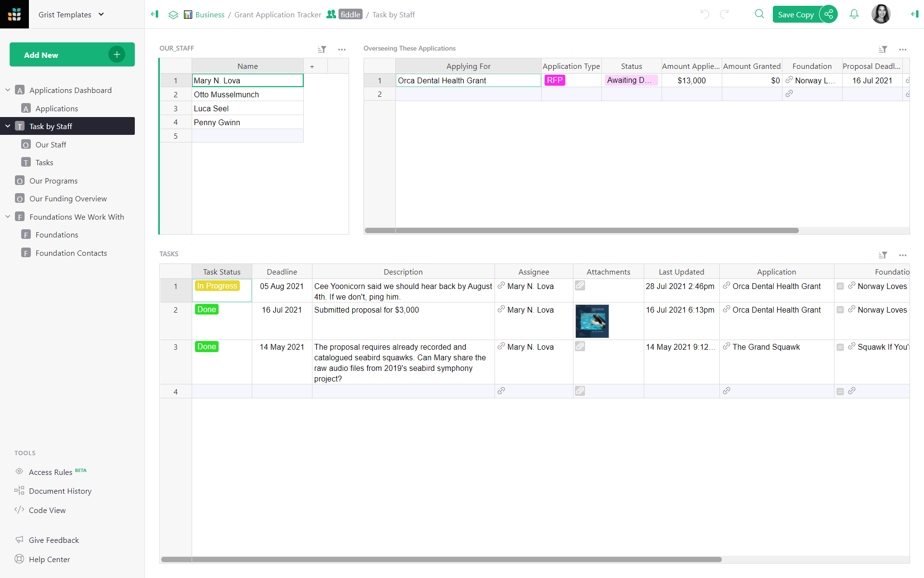Collapse the Foundations We Work With section
Screen dimensions: 924x578
point(7,216)
